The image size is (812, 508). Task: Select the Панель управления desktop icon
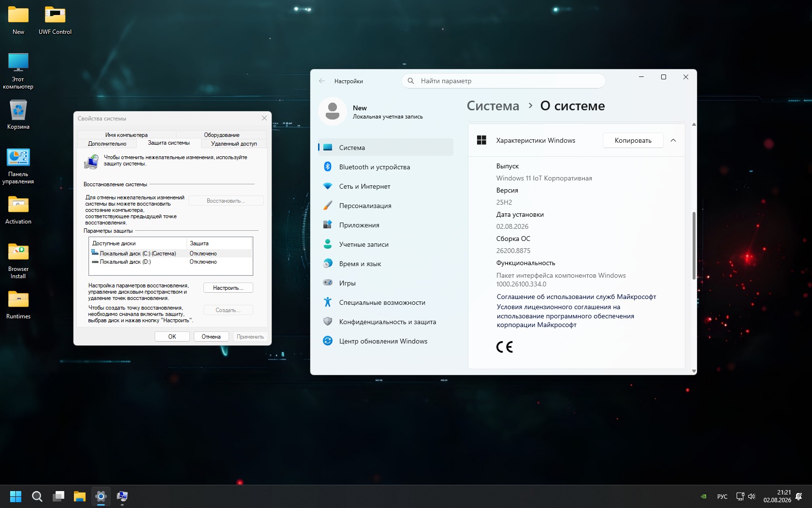coord(18,166)
